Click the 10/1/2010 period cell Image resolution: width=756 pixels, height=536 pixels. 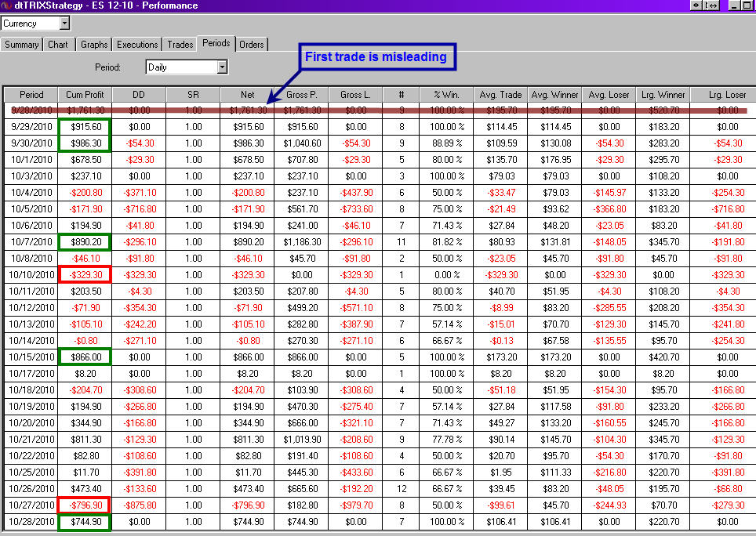31,159
